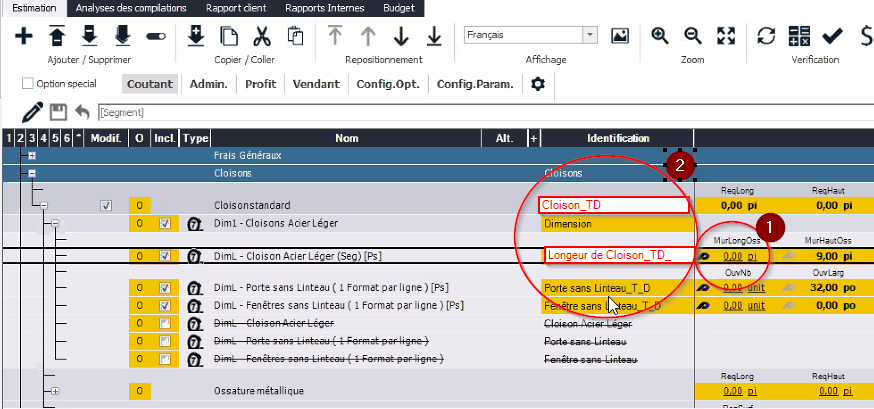Click the Refresh circular arrows icon
Viewport: 874px width, 409px height.
click(766, 36)
